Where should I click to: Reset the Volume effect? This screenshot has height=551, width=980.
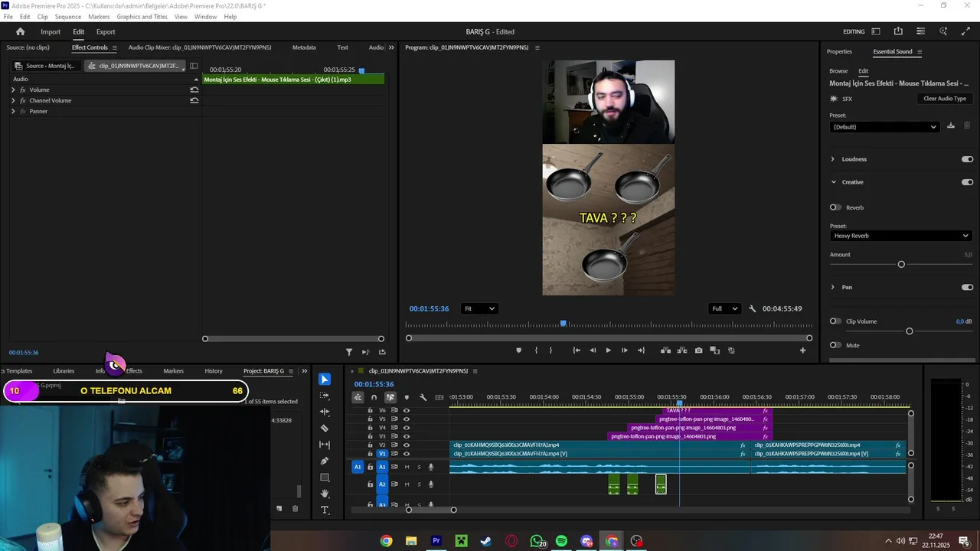[194, 90]
